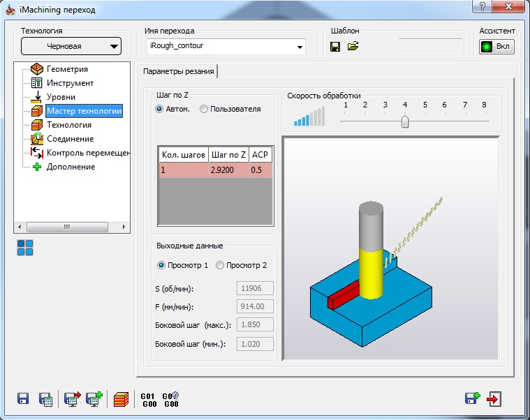530x420 pixels.
Task: Click the Боковой шаг (мин.) field 1.020
Action: [255, 344]
